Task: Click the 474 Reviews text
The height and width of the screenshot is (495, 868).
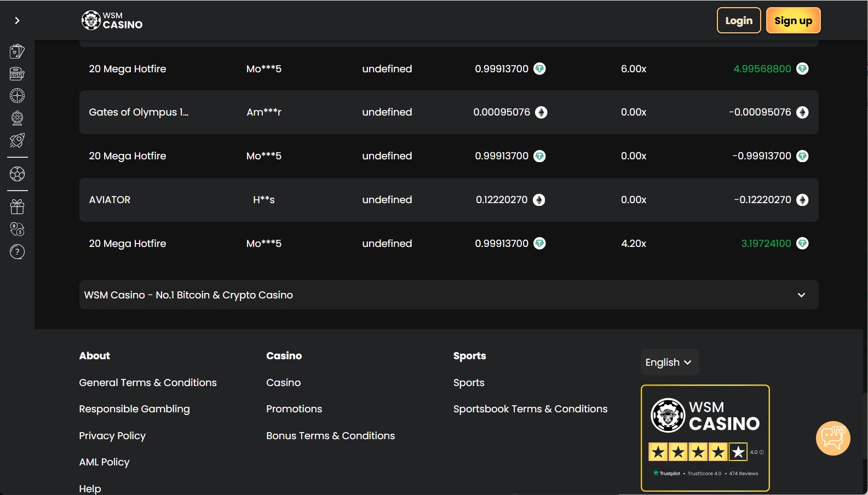Action: point(744,474)
